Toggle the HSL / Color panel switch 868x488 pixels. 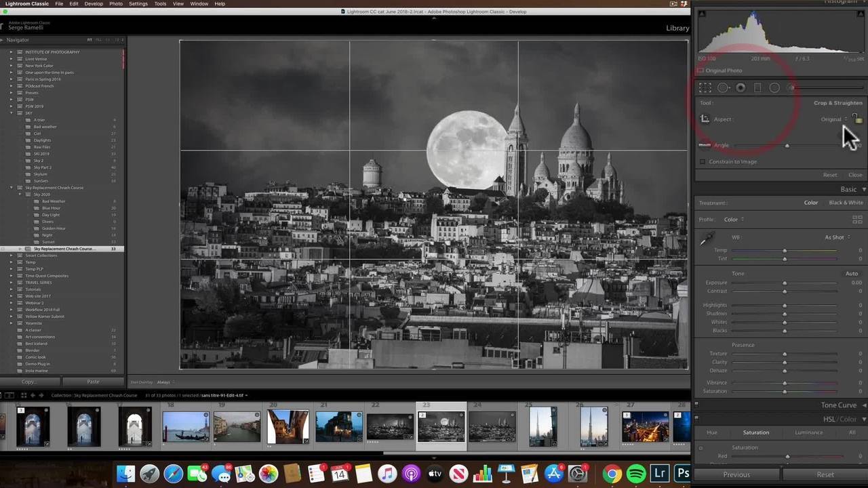696,420
